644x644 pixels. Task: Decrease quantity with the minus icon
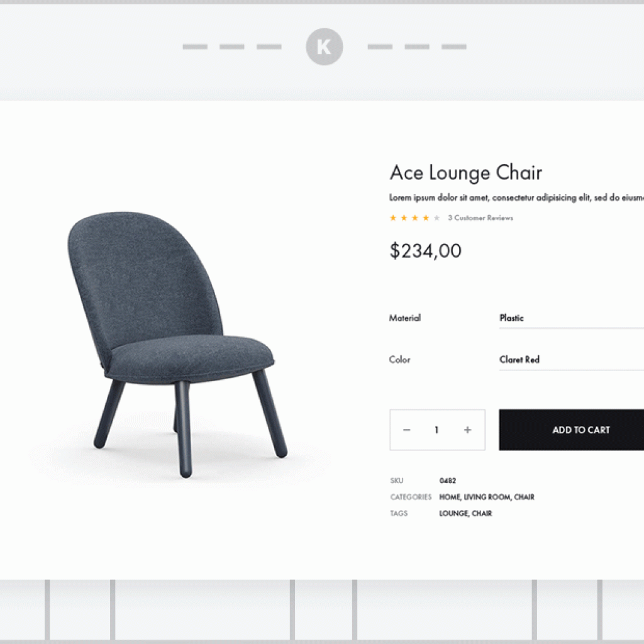click(x=407, y=430)
